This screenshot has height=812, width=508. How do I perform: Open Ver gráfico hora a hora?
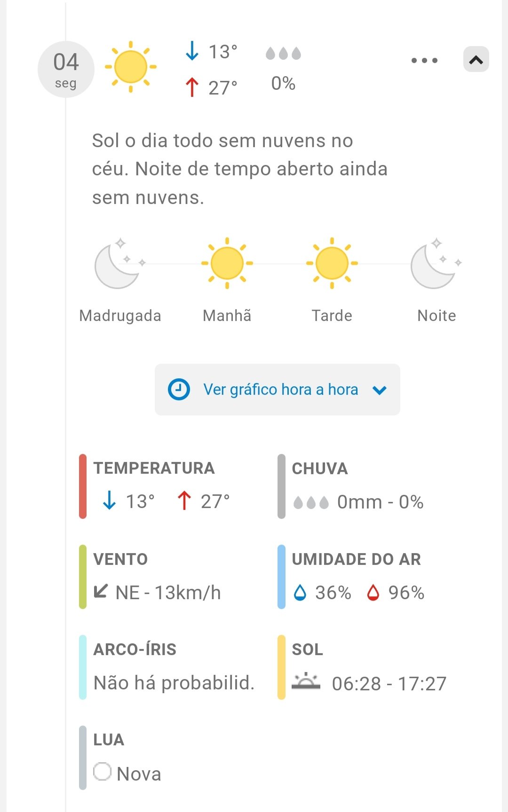pos(280,390)
